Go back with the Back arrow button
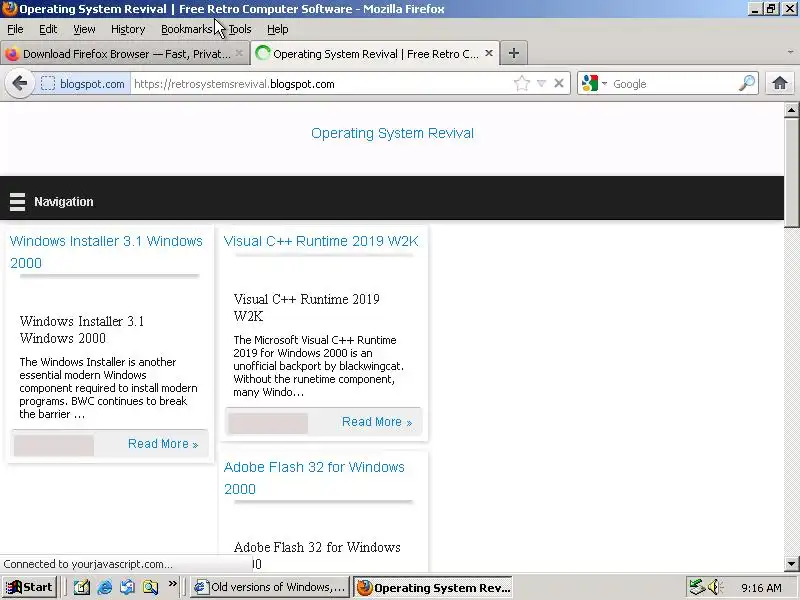 (x=19, y=83)
